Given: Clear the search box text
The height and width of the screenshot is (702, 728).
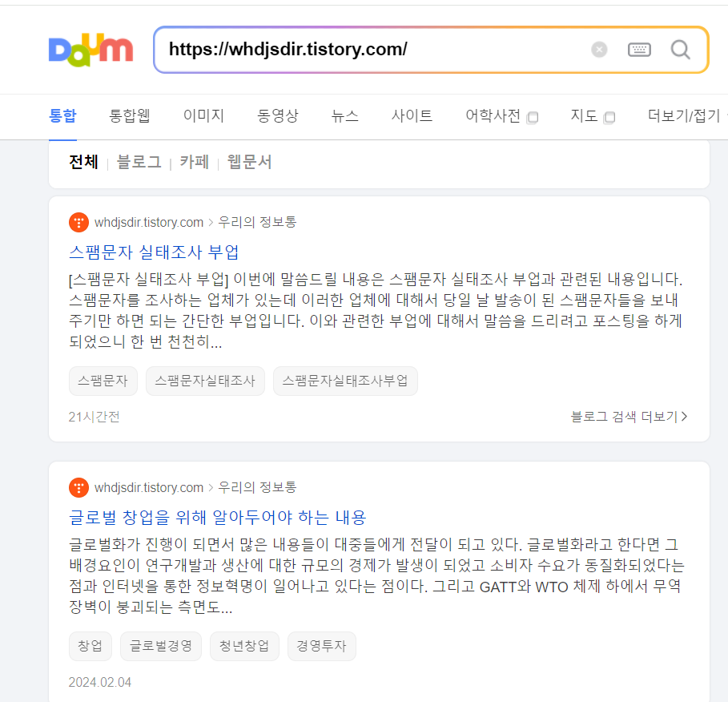Looking at the screenshot, I should tap(599, 49).
